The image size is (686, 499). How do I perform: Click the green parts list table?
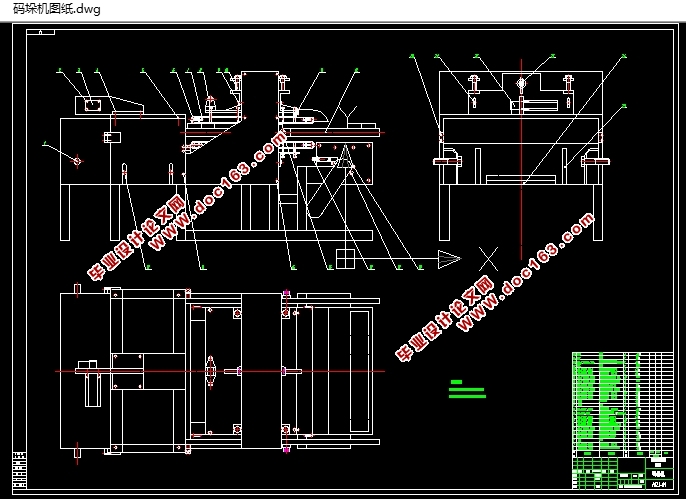pyautogui.click(x=623, y=405)
